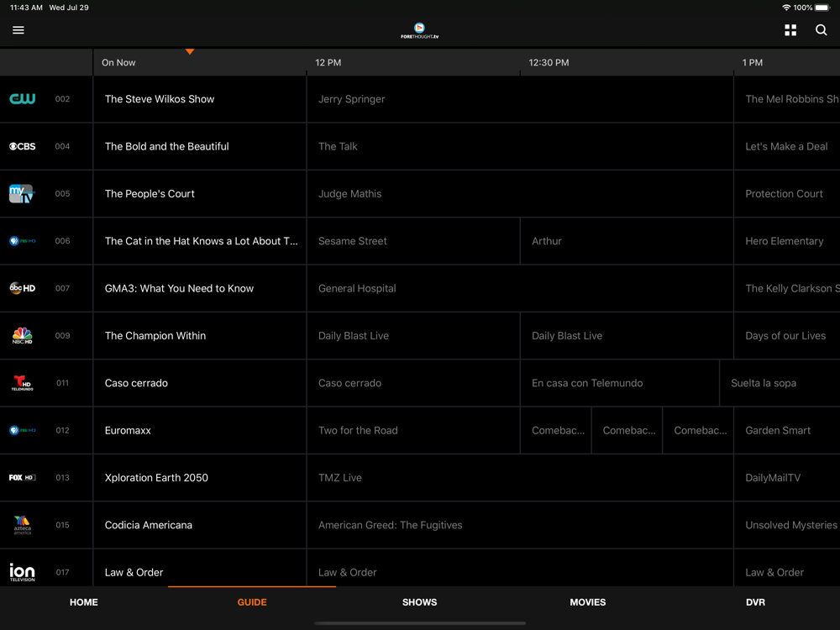
Task: Select the MyTV channel logo
Action: (x=23, y=193)
